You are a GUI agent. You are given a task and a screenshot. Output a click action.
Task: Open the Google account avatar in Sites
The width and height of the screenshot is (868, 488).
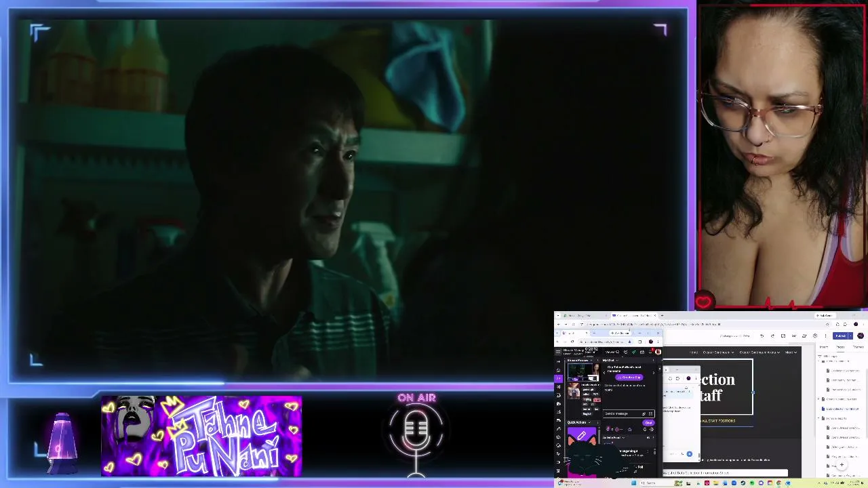(861, 336)
